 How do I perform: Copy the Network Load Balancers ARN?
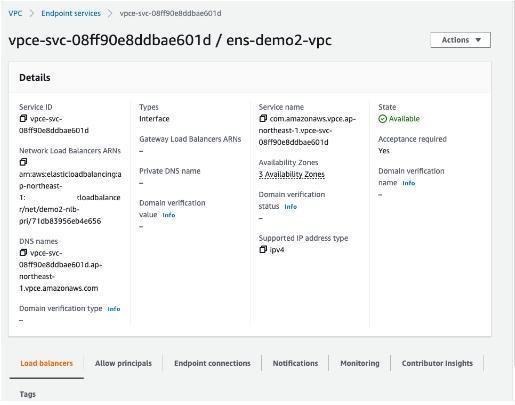(x=23, y=162)
